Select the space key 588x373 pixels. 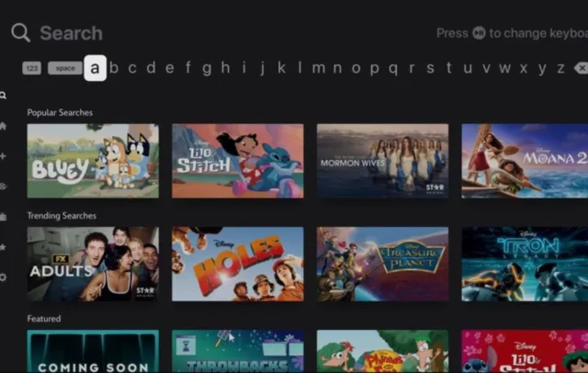click(65, 68)
